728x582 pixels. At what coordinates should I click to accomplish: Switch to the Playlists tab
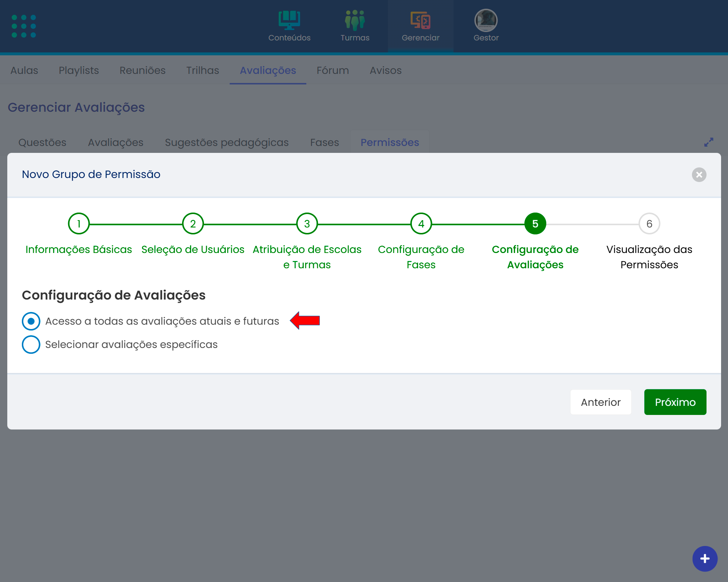tap(79, 70)
